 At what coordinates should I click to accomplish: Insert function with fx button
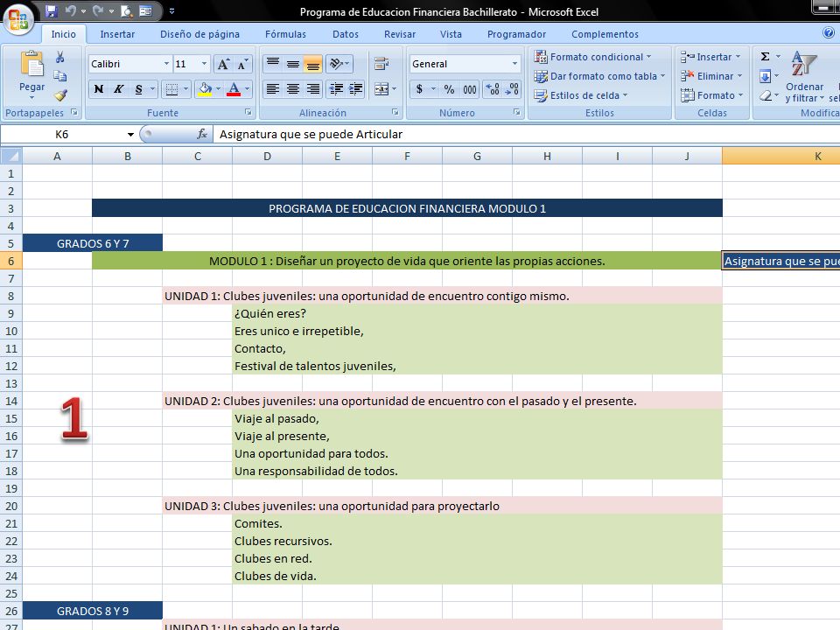point(202,134)
